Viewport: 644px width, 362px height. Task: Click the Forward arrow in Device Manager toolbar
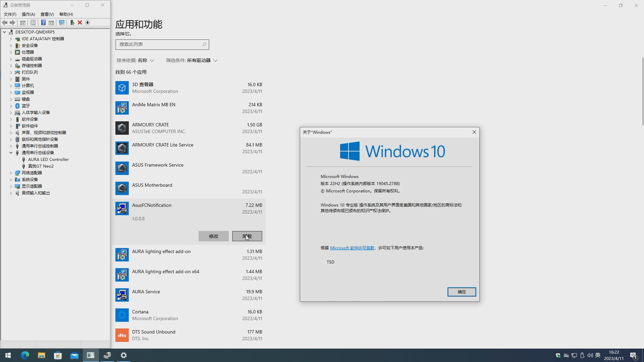[12, 22]
